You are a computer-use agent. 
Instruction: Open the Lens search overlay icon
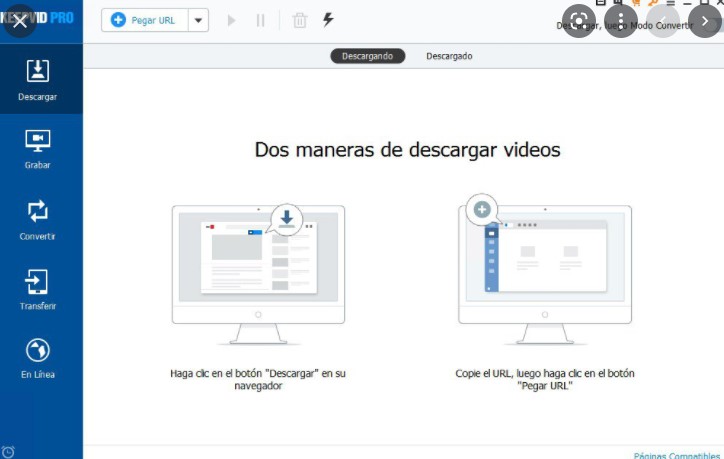[x=579, y=21]
